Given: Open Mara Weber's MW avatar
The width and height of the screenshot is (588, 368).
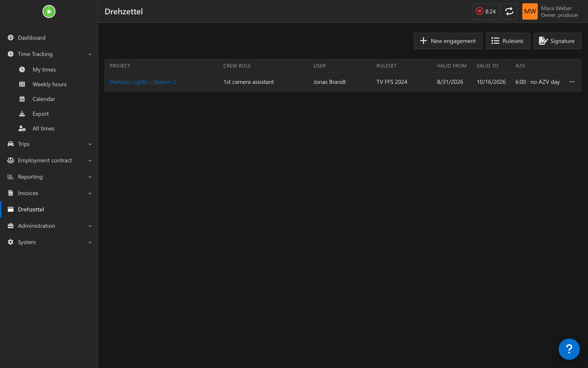Looking at the screenshot, I should pos(530,11).
